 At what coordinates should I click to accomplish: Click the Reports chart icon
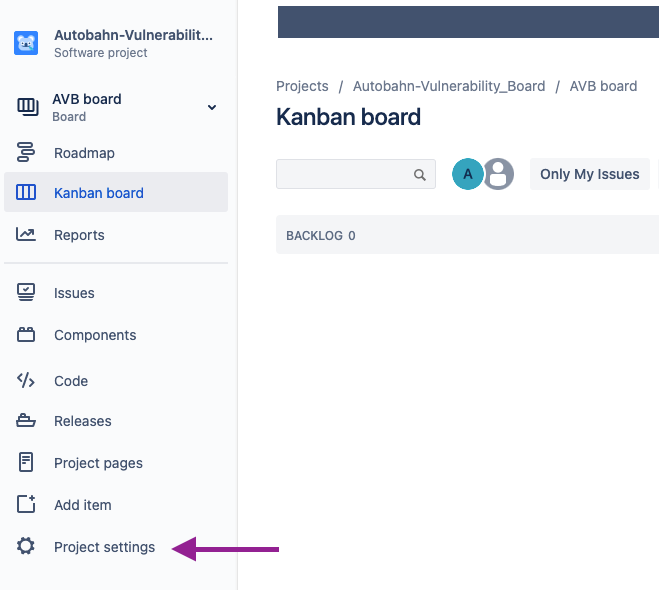coord(26,234)
